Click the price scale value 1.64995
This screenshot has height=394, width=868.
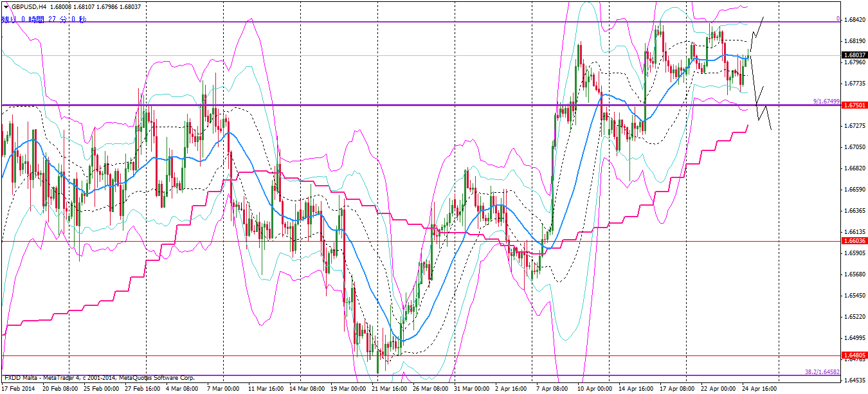click(854, 338)
